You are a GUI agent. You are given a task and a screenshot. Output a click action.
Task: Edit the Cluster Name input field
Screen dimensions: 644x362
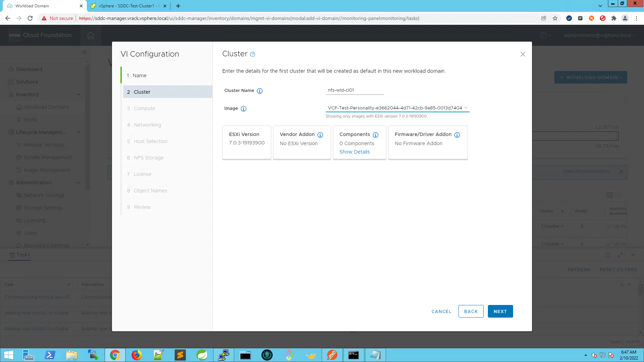point(355,90)
